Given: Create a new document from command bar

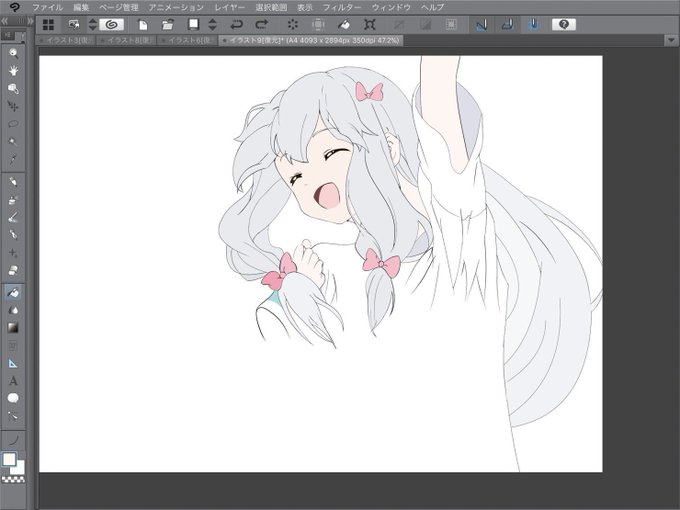Looking at the screenshot, I should coord(143,25).
